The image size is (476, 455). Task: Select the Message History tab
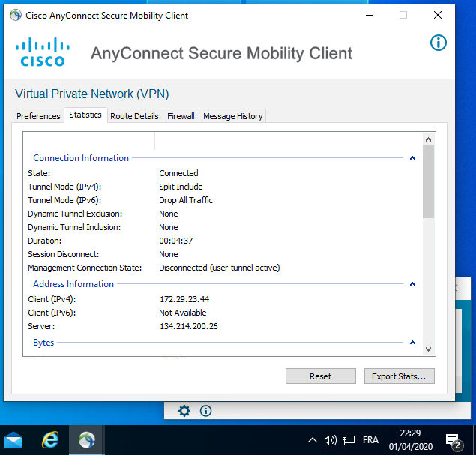click(232, 116)
